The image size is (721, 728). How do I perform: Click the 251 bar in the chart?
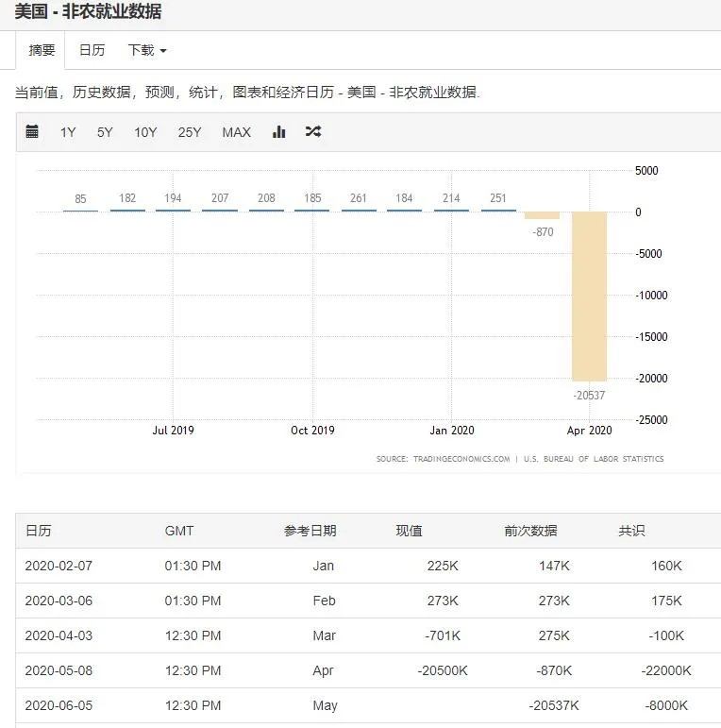[498, 211]
